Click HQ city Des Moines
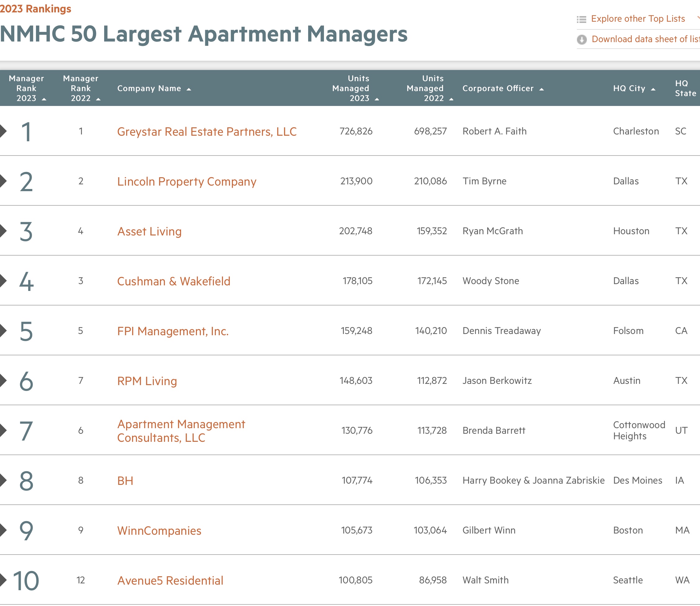This screenshot has height=606, width=700. point(637,481)
